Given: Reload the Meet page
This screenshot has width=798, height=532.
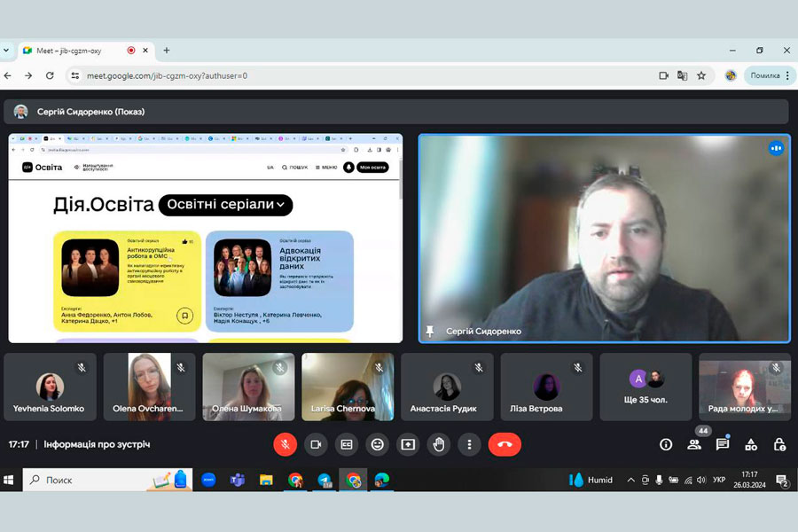Looking at the screenshot, I should (x=50, y=76).
